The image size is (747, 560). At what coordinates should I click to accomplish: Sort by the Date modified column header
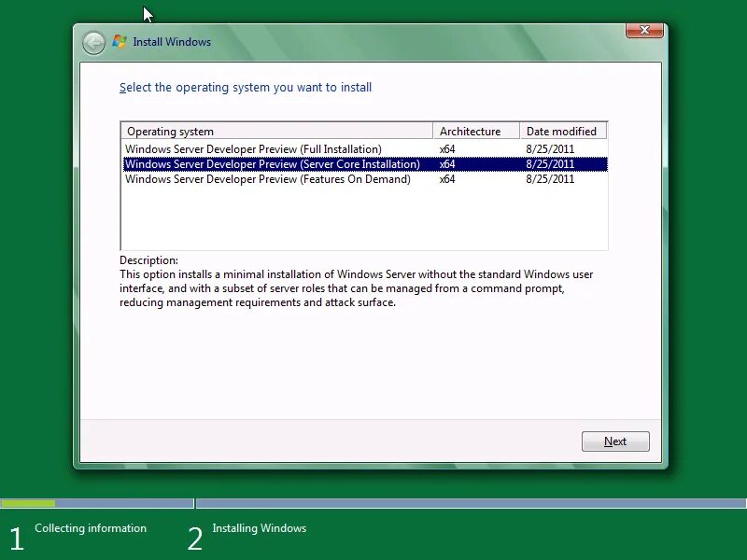pos(563,132)
